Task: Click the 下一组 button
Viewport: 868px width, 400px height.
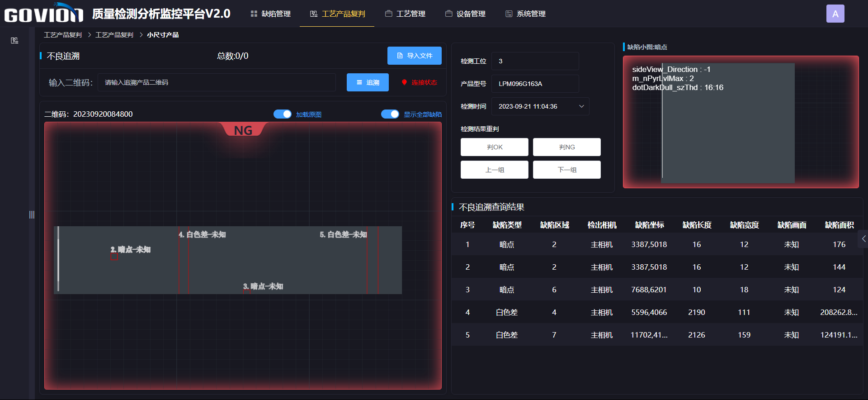Action: point(566,170)
